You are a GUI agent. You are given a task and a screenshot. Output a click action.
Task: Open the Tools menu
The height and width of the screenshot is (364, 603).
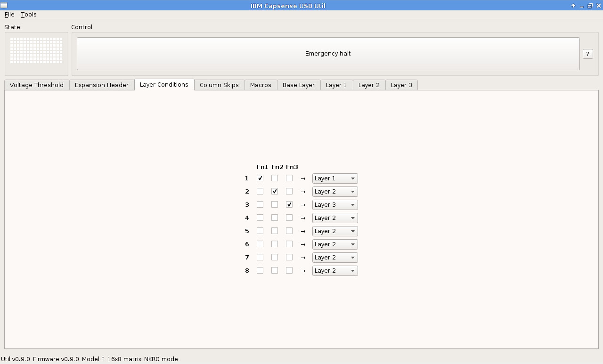coord(29,15)
